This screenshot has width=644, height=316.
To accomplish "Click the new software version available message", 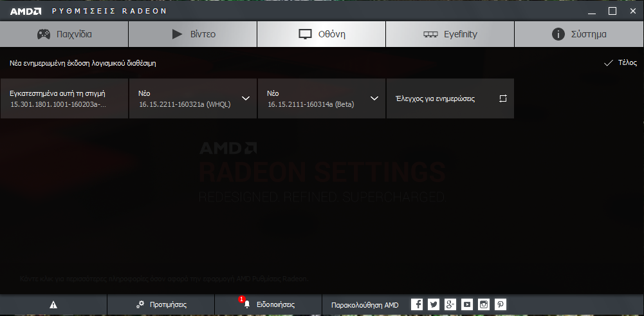I will [x=83, y=63].
